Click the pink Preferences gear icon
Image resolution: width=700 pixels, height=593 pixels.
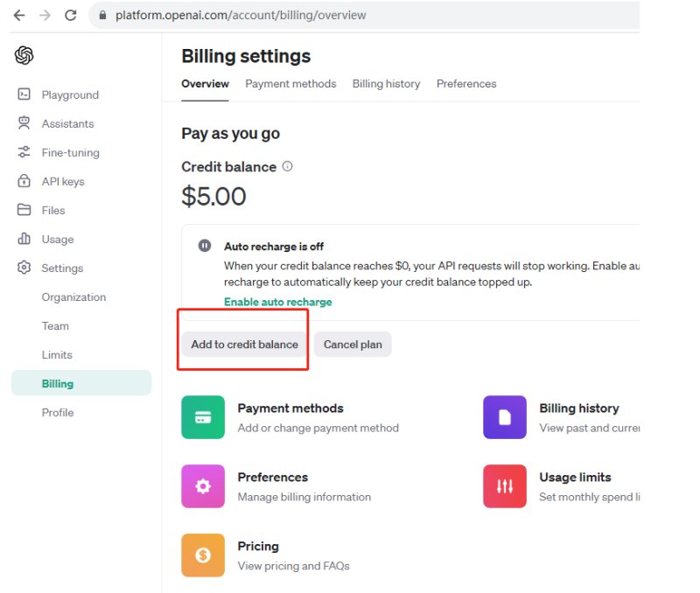[x=203, y=486]
